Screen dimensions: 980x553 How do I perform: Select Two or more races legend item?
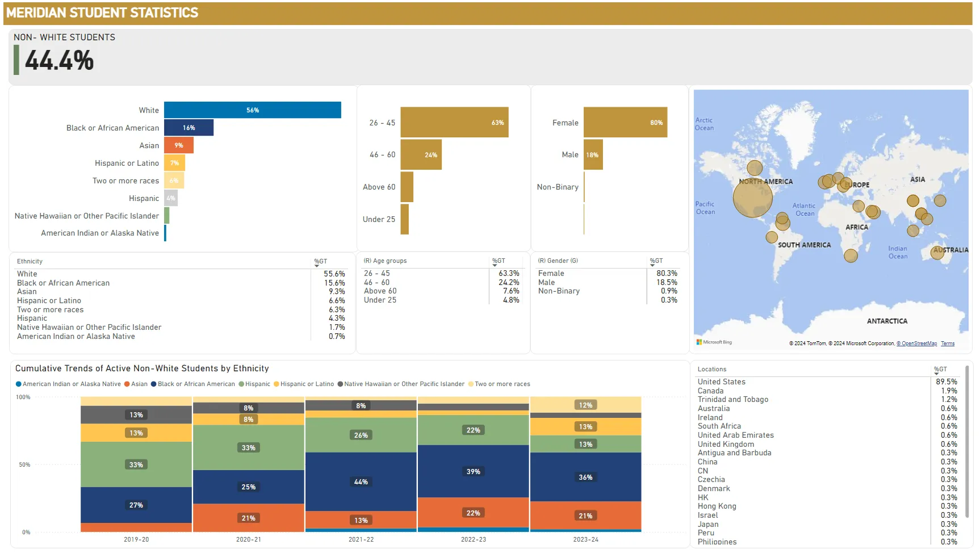(x=499, y=384)
